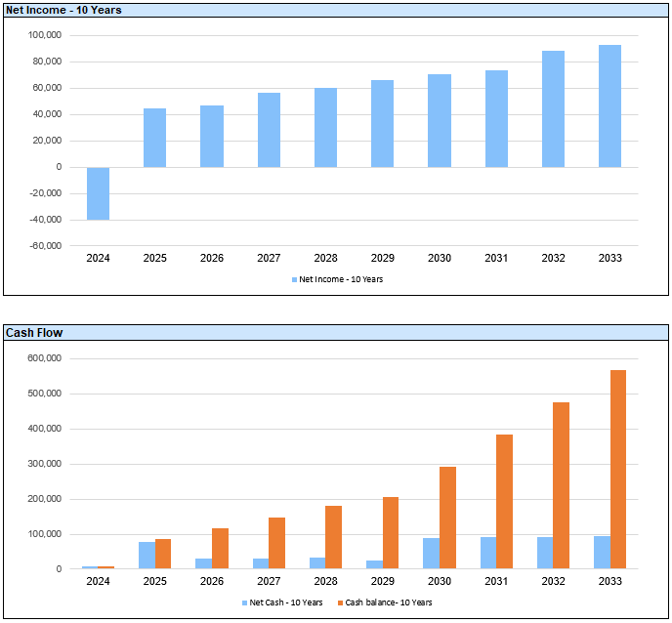The height and width of the screenshot is (623, 672).
Task: Select the 2033 Net Income bar
Action: 609,106
